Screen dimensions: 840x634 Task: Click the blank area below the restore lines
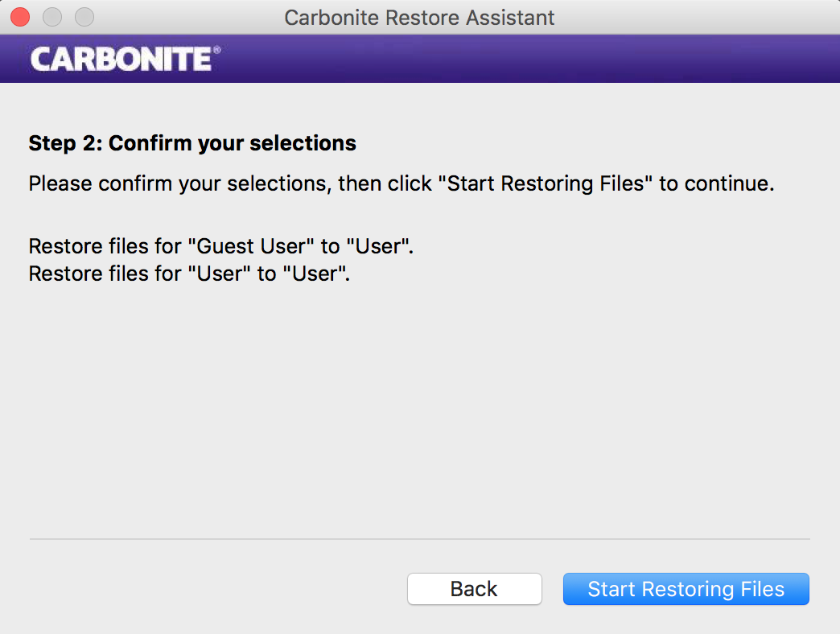(x=419, y=402)
